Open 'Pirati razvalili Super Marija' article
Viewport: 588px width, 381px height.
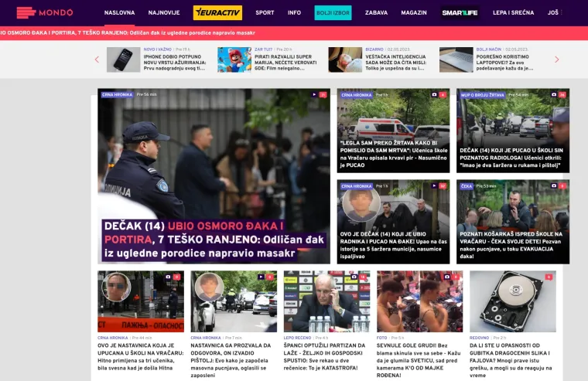pyautogui.click(x=285, y=63)
